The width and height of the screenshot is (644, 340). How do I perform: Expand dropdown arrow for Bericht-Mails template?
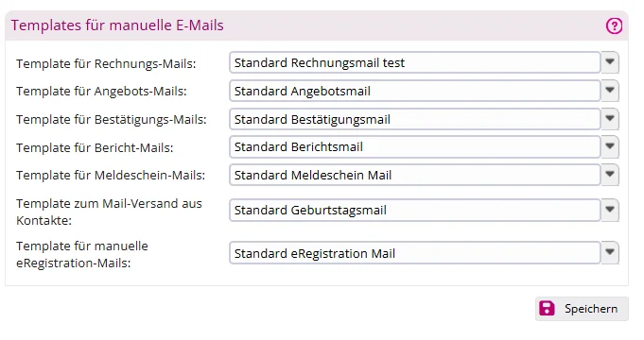[610, 146]
